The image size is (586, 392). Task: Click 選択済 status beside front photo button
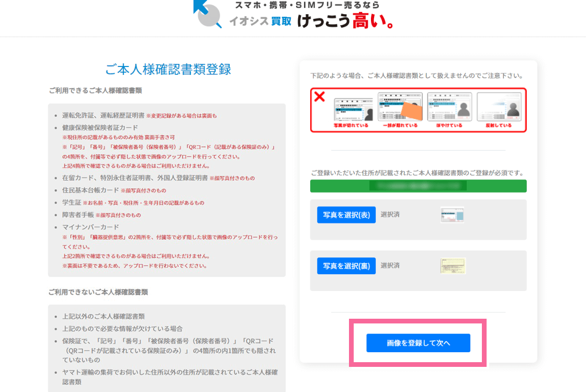click(x=390, y=215)
